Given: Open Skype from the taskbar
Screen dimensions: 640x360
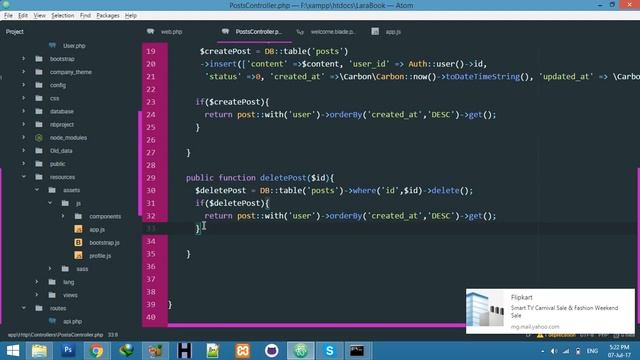Looking at the screenshot, I should 329,351.
